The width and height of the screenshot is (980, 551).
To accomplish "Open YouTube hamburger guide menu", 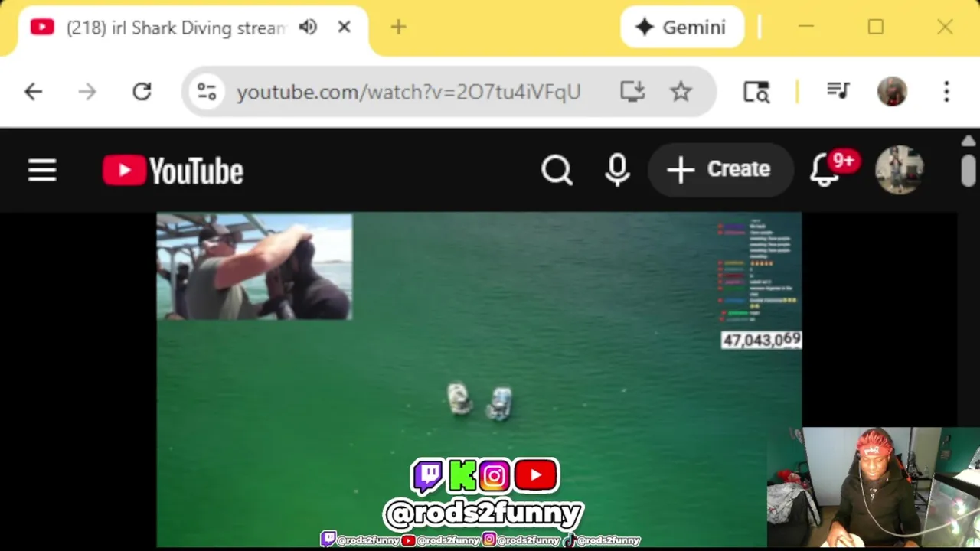I will (42, 170).
